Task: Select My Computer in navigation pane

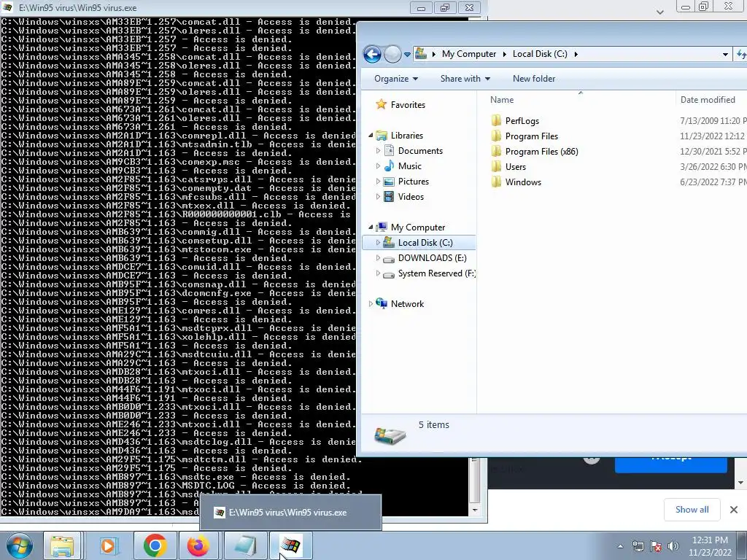Action: click(418, 227)
